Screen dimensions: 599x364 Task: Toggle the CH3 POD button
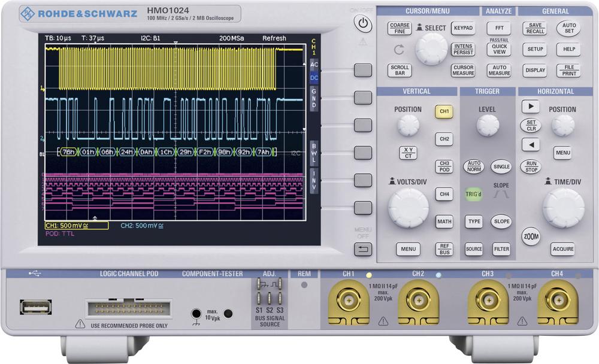click(x=444, y=166)
